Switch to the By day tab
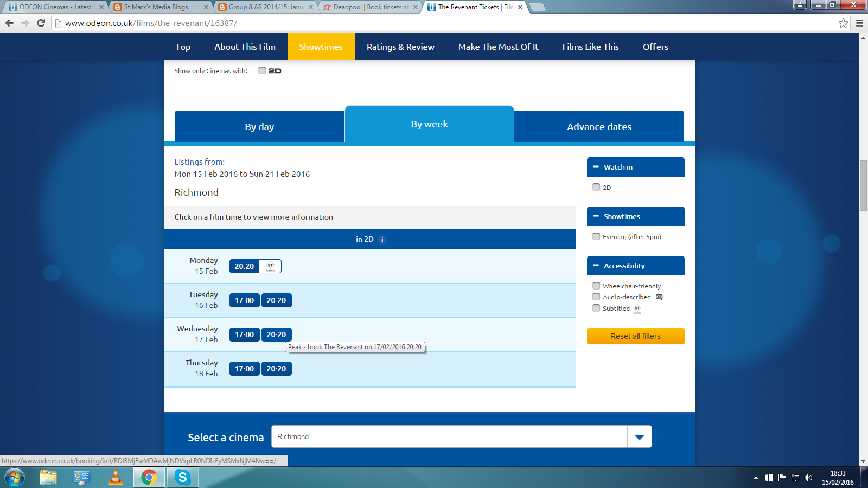 tap(259, 127)
